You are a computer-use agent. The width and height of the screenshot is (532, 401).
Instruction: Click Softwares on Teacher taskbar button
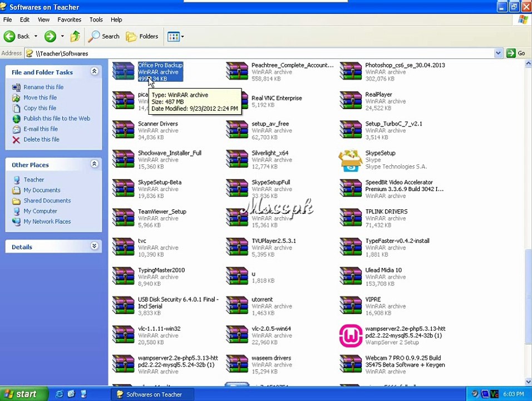pyautogui.click(x=152, y=394)
